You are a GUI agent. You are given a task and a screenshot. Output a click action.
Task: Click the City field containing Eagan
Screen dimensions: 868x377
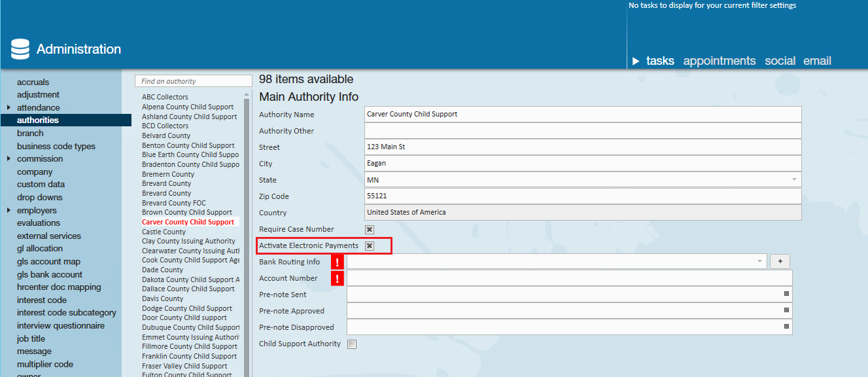583,163
